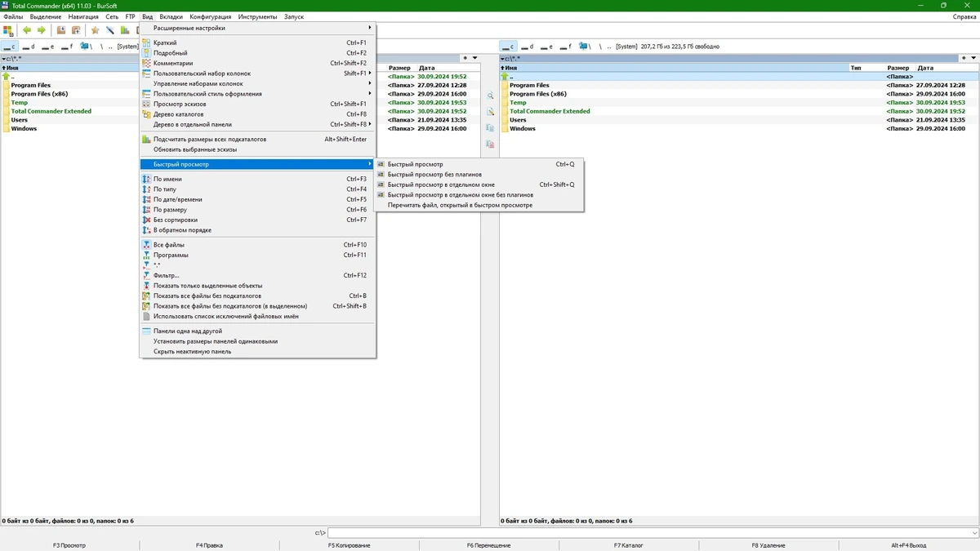Image resolution: width=980 pixels, height=551 pixels.
Task: Click the colored squares icon at toolbar start
Action: (x=8, y=30)
